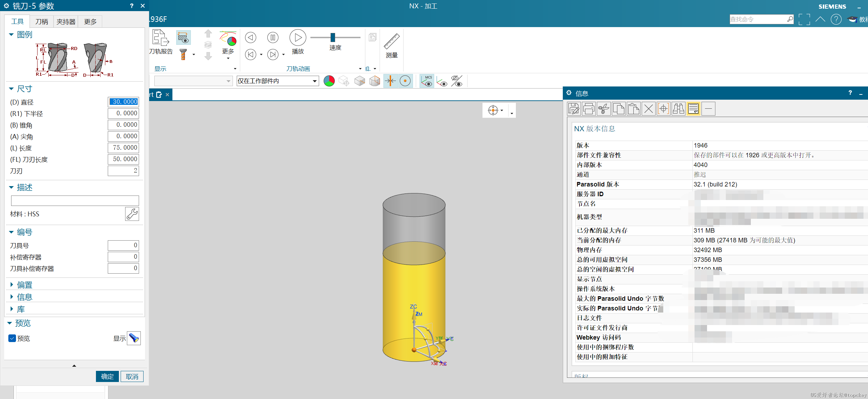Cut with scissors icon in info window
The image size is (868, 399).
coord(603,109)
